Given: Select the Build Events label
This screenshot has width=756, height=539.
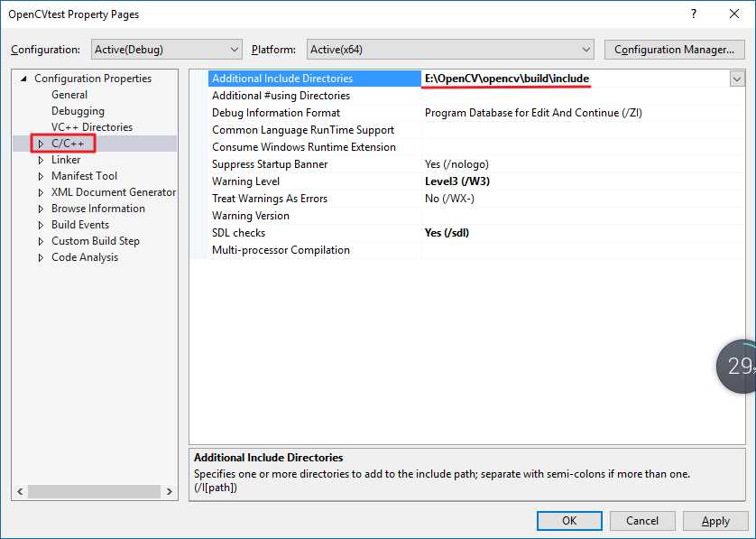Looking at the screenshot, I should click(80, 225).
